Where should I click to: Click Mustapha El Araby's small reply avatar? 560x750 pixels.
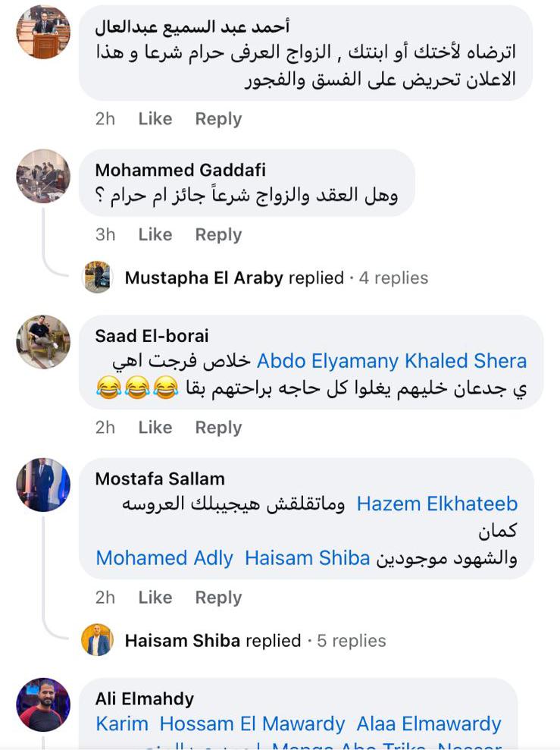[x=98, y=278]
